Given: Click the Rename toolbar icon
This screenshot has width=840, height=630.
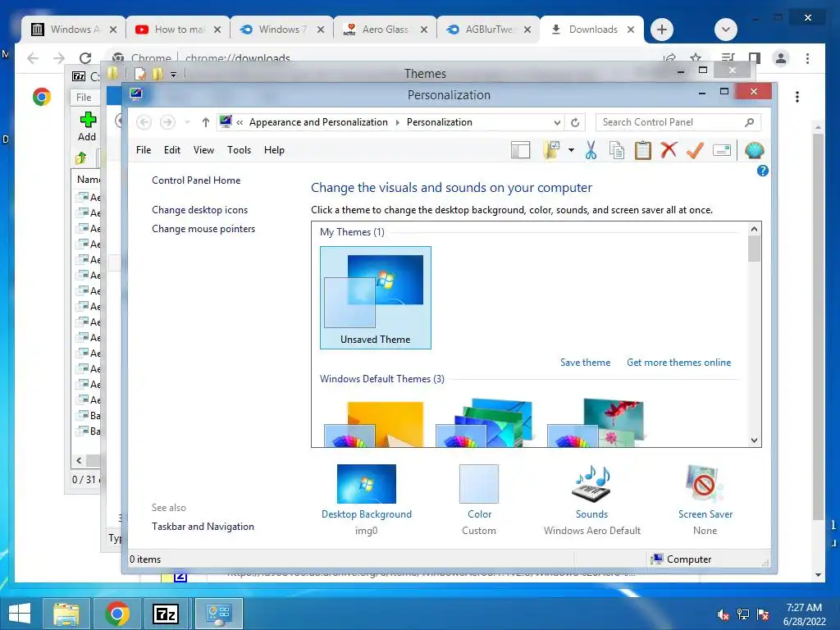Looking at the screenshot, I should coord(722,151).
